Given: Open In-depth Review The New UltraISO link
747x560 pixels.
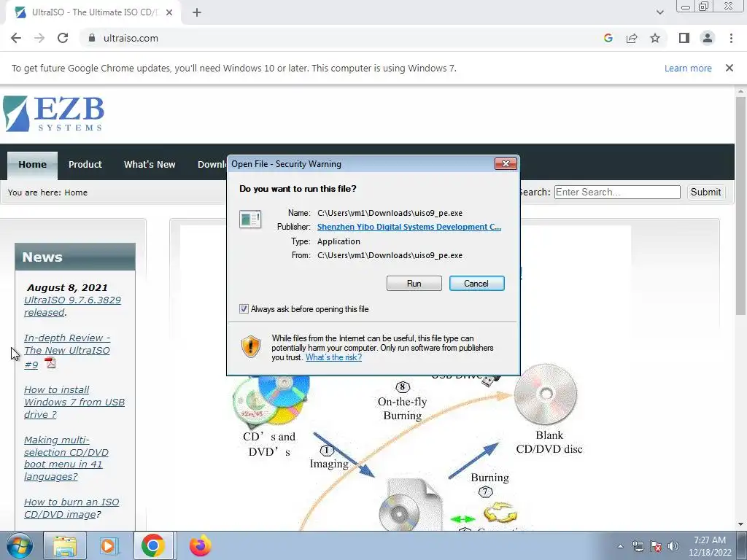Looking at the screenshot, I should (67, 351).
